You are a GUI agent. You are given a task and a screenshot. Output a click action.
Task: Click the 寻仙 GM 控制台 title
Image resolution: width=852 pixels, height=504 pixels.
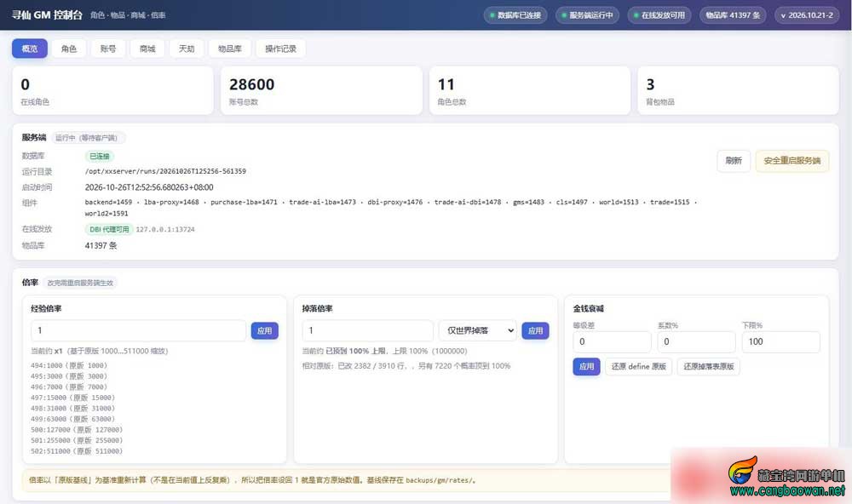(x=47, y=15)
